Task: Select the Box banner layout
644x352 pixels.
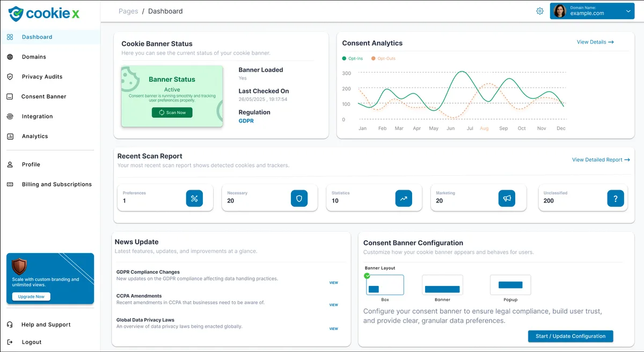Action: tap(385, 285)
